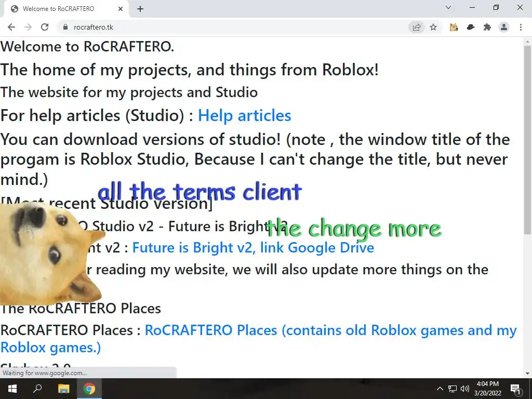Click the Chrome taskbar icon
Screen dimensions: 532x399
89,389
